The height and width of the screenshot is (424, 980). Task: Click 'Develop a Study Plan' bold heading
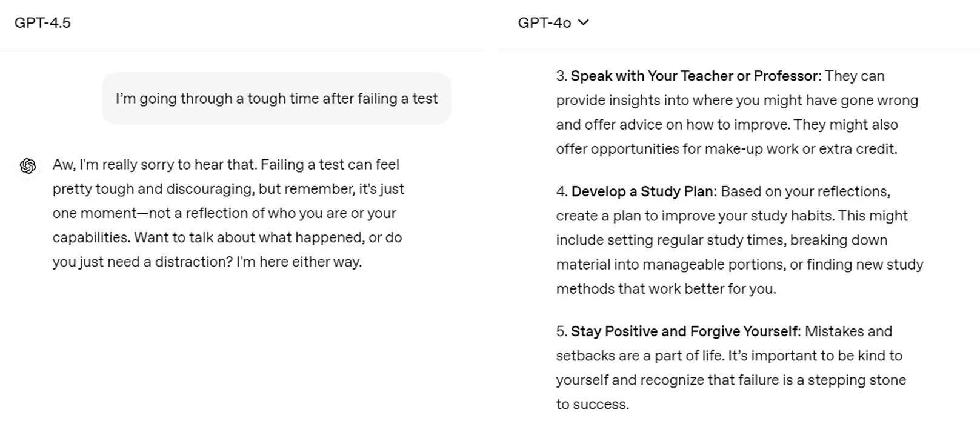click(642, 191)
